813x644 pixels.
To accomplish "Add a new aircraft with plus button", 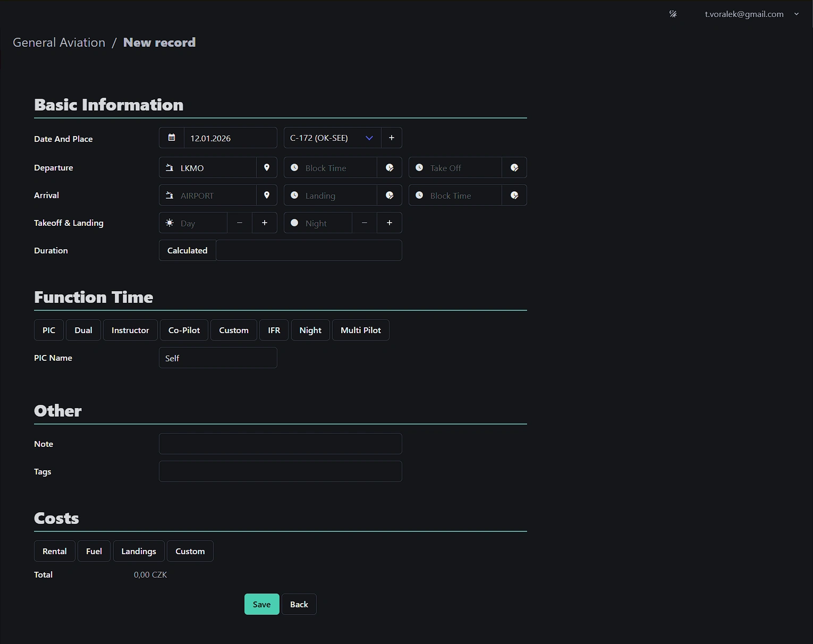I will 392,138.
